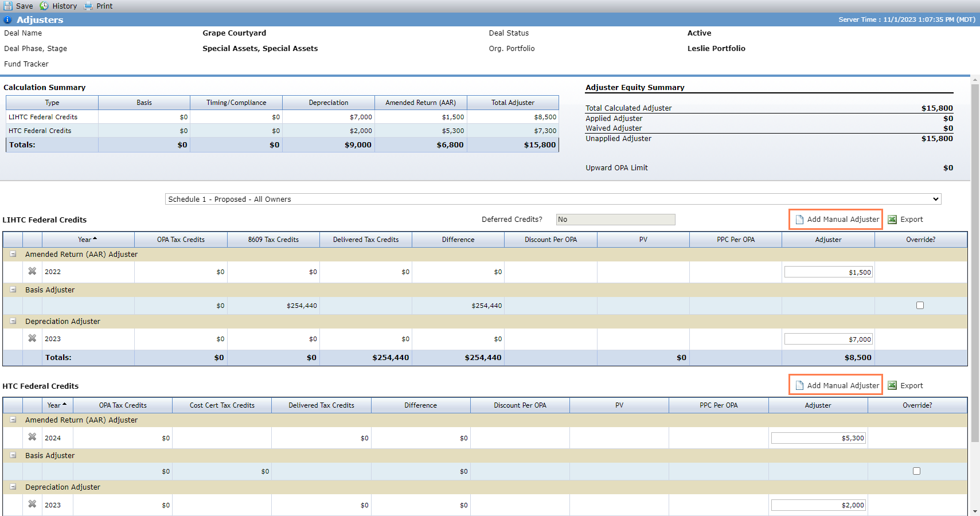Click the Unapplied Adjuster label
Image resolution: width=980 pixels, height=516 pixels.
coord(618,139)
